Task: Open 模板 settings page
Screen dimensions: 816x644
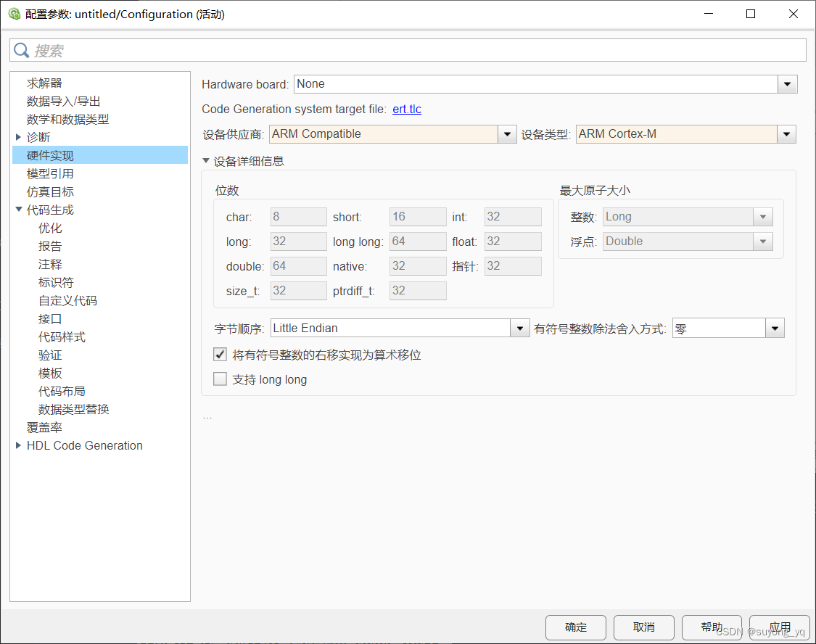Action: pos(50,373)
